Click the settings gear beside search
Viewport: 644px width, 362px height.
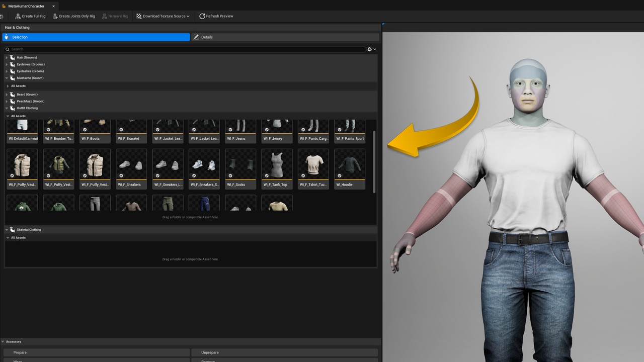pyautogui.click(x=370, y=49)
